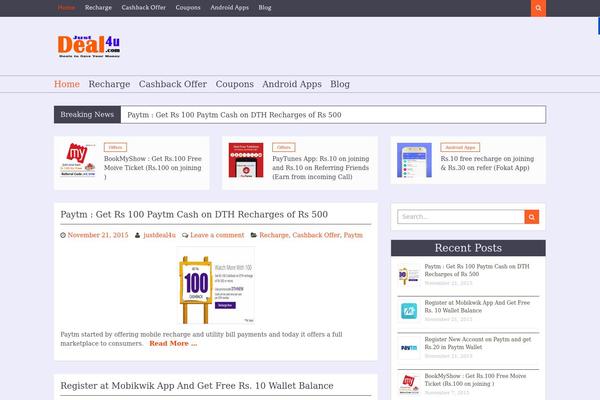The image size is (600, 400).
Task: Click the JustDeal4u site logo
Action: pos(89,46)
